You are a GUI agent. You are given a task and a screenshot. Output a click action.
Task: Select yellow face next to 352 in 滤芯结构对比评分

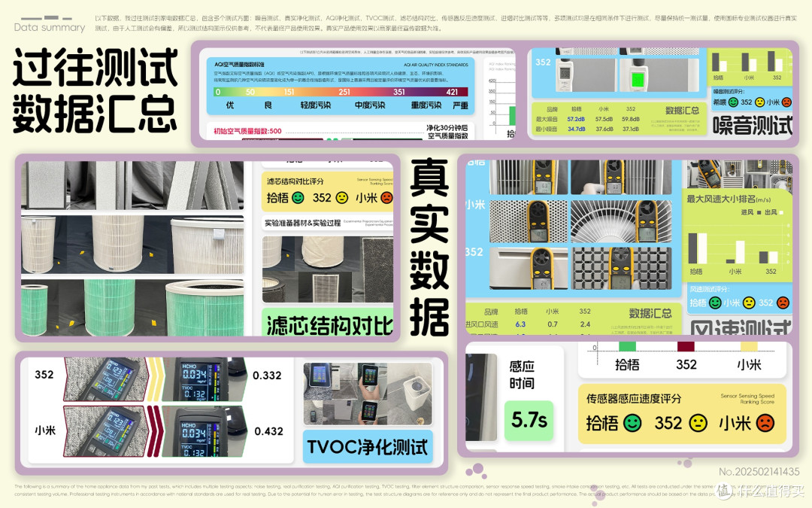tap(342, 197)
